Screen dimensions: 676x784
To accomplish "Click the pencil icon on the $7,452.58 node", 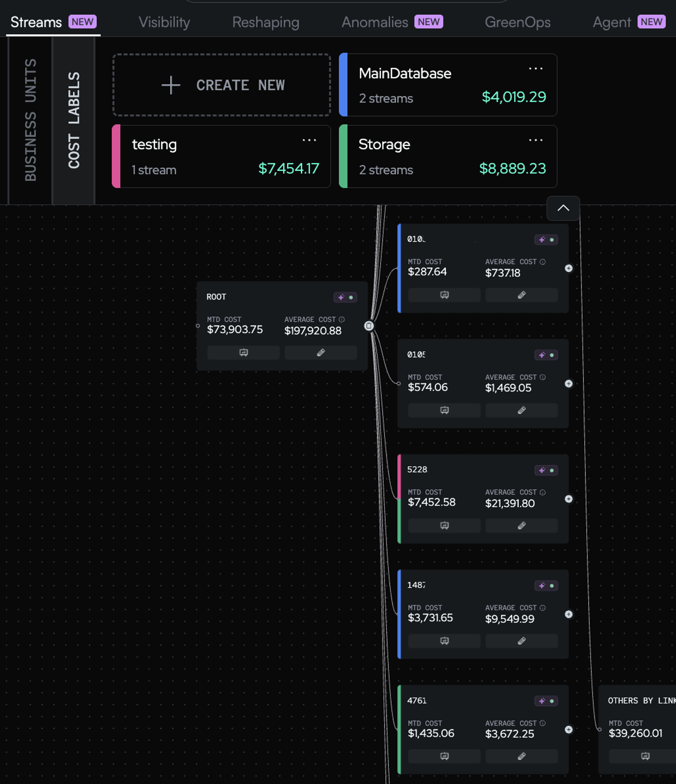I will tap(522, 526).
